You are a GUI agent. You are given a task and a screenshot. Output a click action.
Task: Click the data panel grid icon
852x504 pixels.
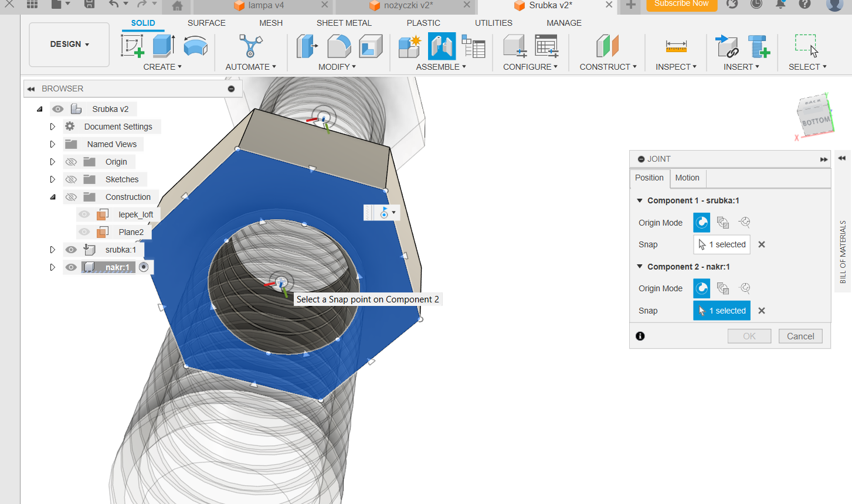[x=32, y=4]
